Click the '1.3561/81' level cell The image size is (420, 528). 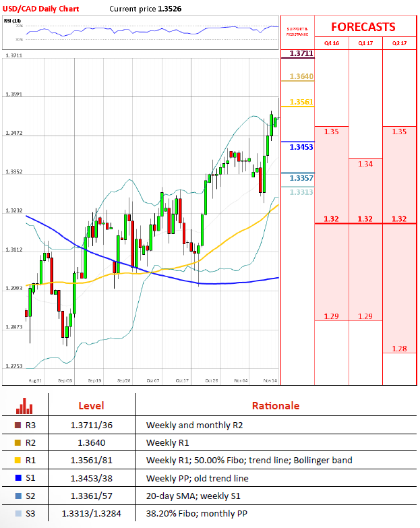click(x=92, y=461)
